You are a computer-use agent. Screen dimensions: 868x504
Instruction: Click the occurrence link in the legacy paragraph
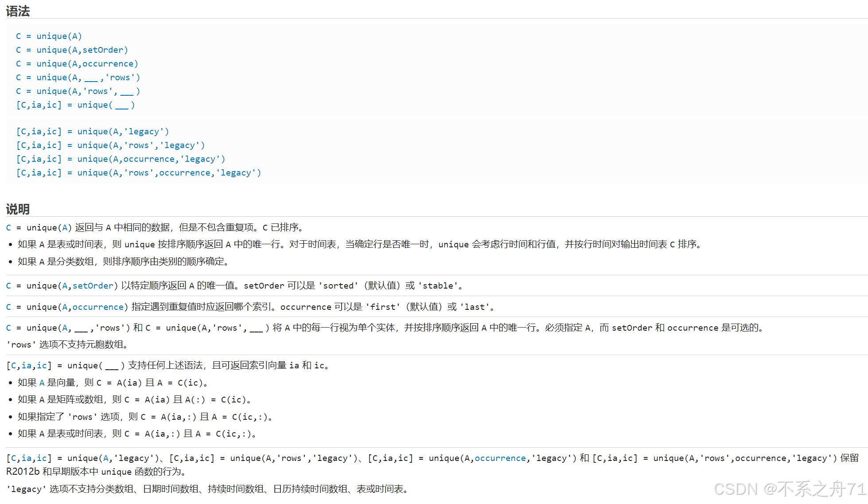(500, 458)
